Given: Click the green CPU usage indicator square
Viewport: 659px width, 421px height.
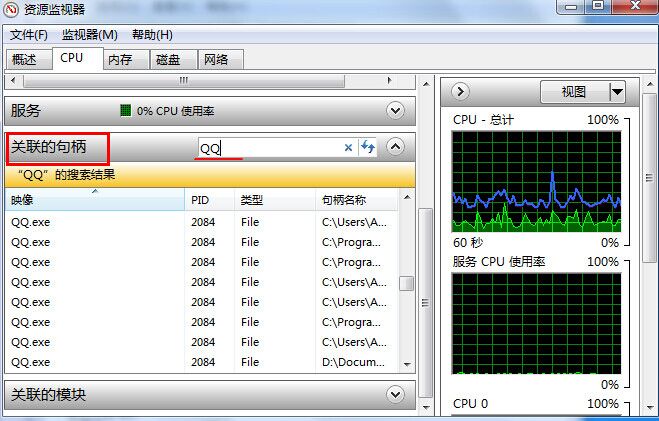Looking at the screenshot, I should [x=125, y=111].
